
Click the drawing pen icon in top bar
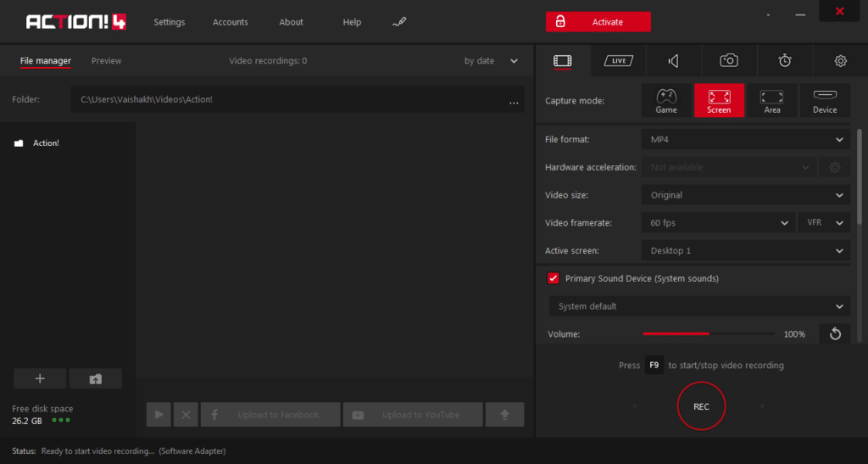point(399,22)
